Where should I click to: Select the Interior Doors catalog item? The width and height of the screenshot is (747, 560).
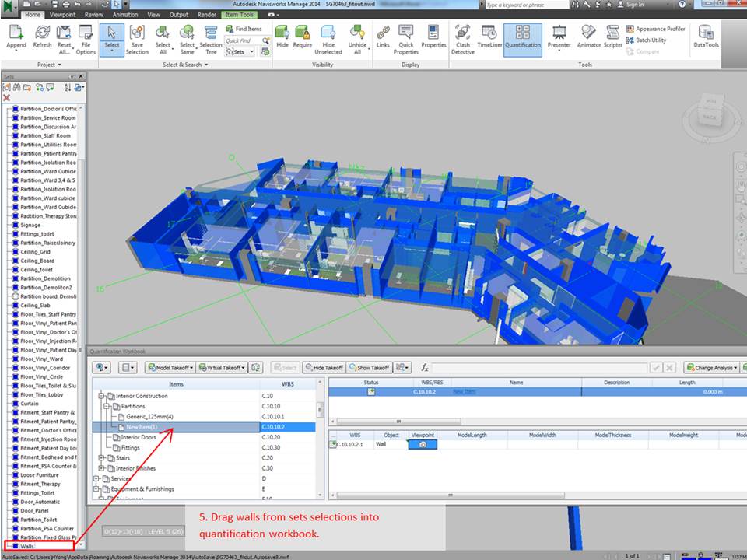pos(139,437)
